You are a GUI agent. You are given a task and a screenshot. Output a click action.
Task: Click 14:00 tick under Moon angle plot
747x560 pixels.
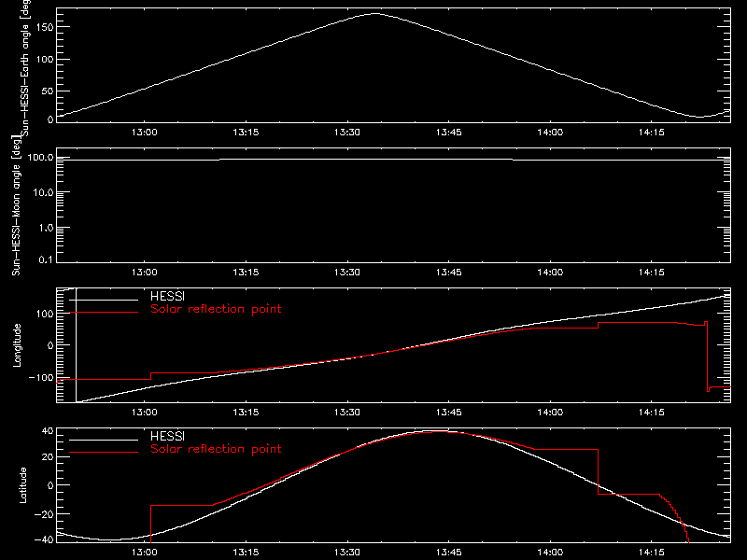(x=550, y=273)
